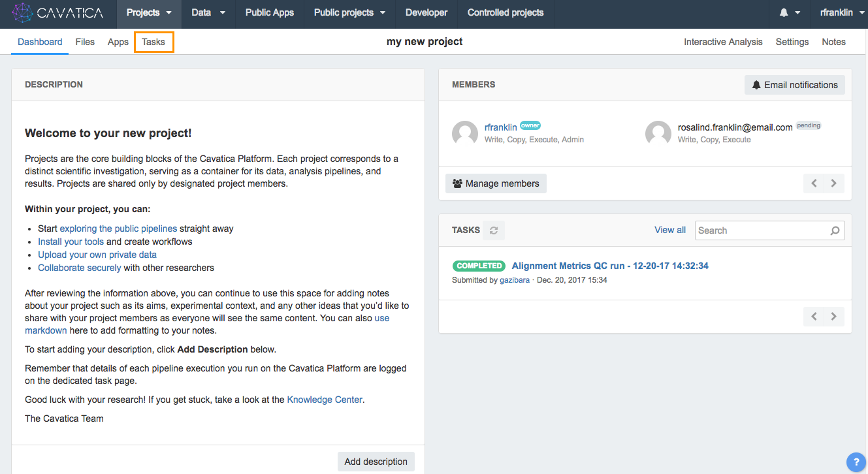Click the rosalind.franklin@email.com address
This screenshot has width=868, height=474.
click(735, 127)
